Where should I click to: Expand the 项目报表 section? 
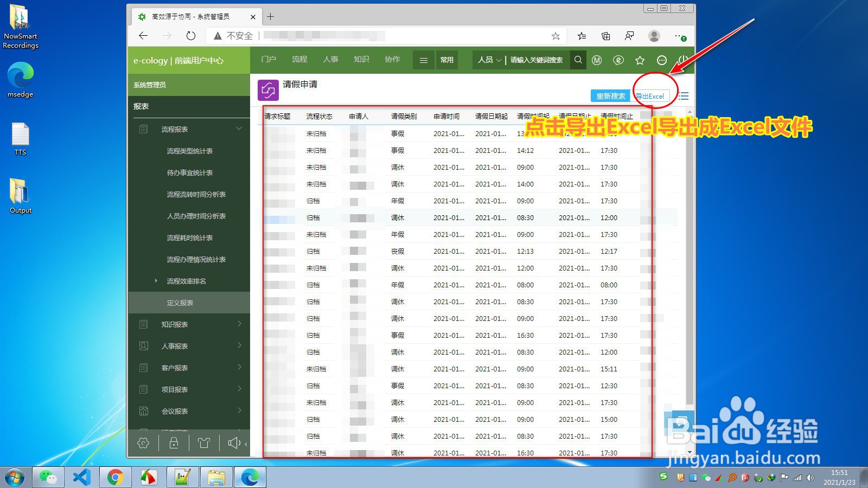point(239,389)
